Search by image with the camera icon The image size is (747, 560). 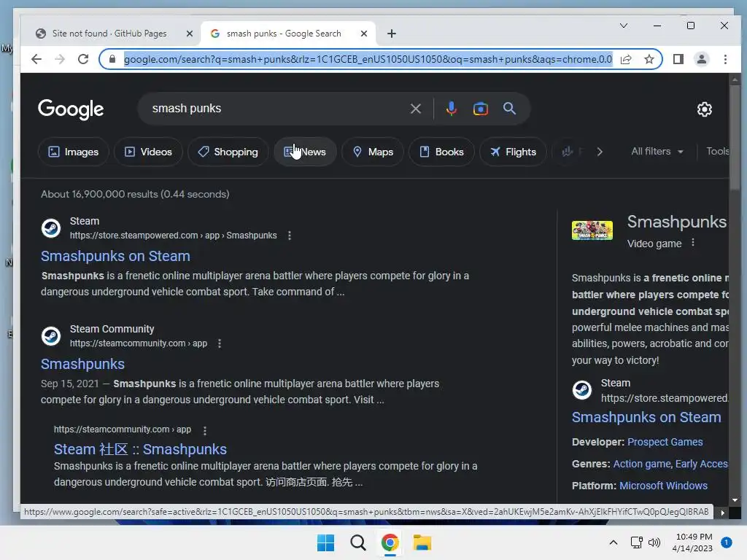(x=480, y=109)
